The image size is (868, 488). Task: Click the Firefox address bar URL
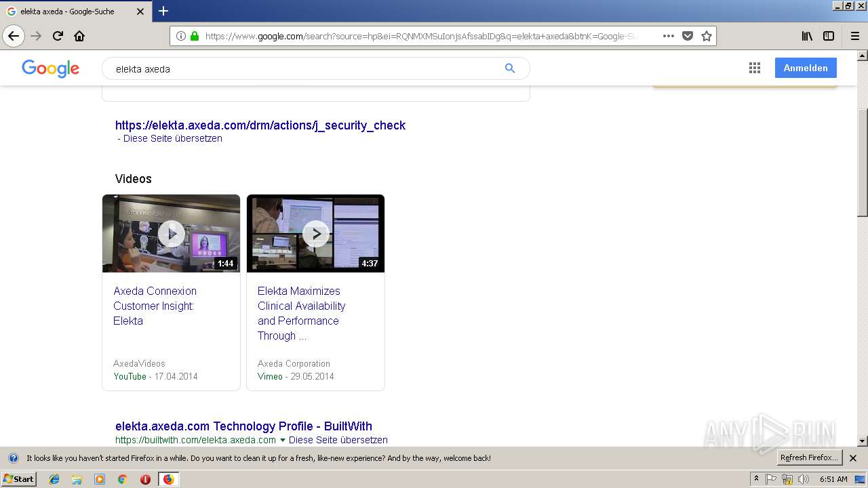point(420,36)
